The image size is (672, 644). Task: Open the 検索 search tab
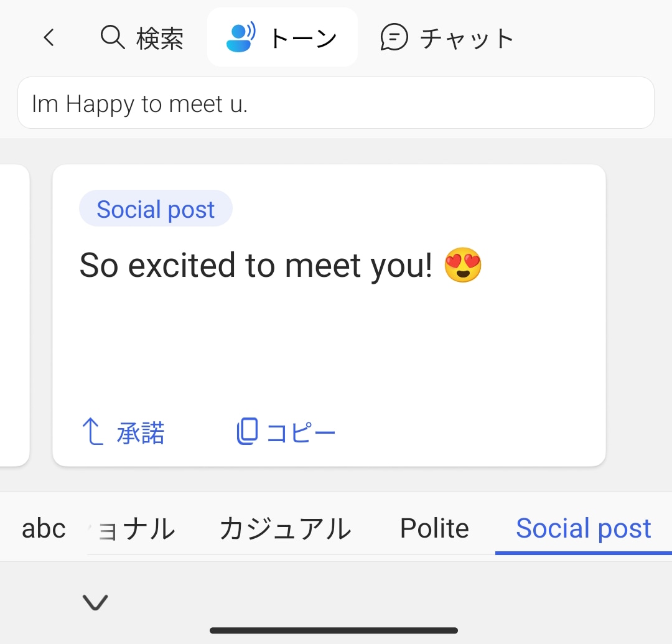tap(159, 39)
